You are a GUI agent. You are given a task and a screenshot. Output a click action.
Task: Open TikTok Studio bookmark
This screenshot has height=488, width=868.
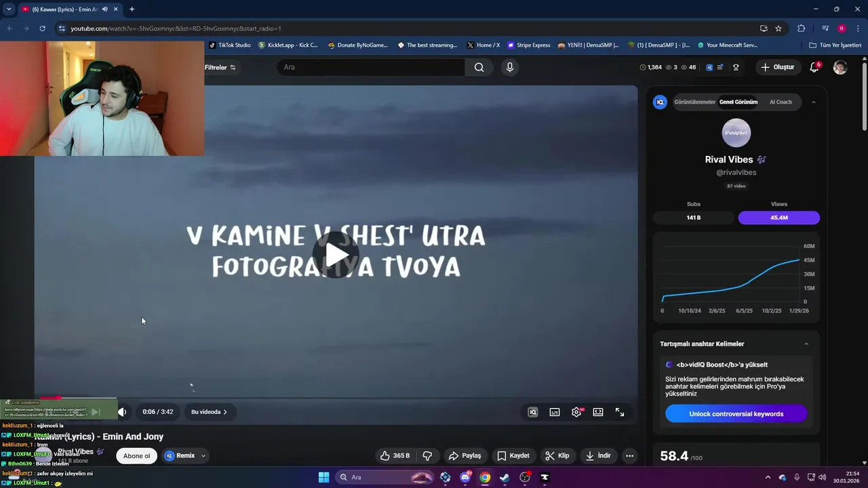tap(229, 45)
